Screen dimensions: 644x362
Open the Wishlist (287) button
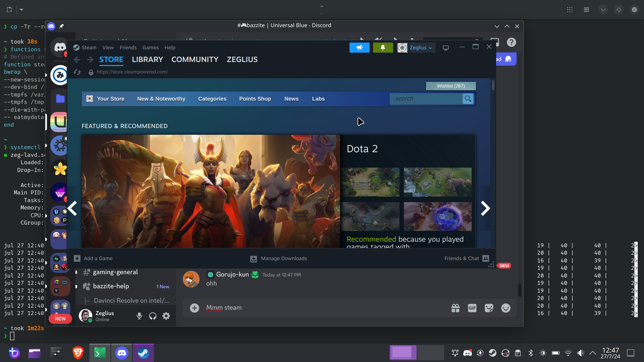(450, 86)
